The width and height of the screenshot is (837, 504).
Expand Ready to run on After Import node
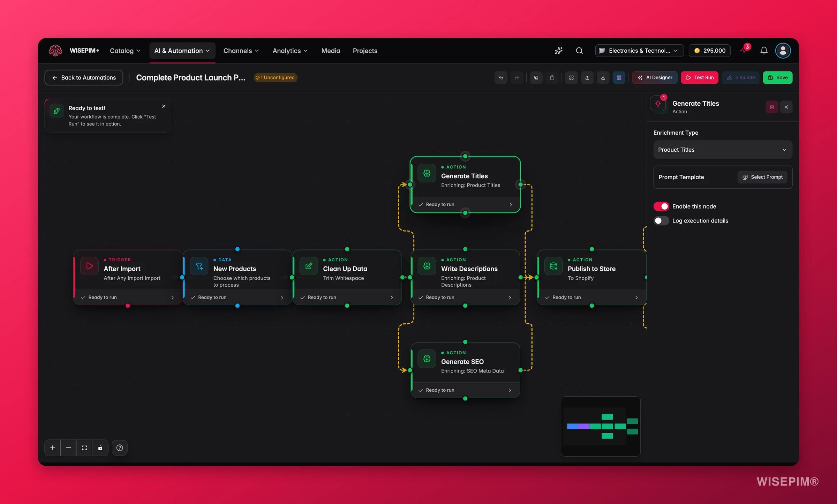[128, 297]
